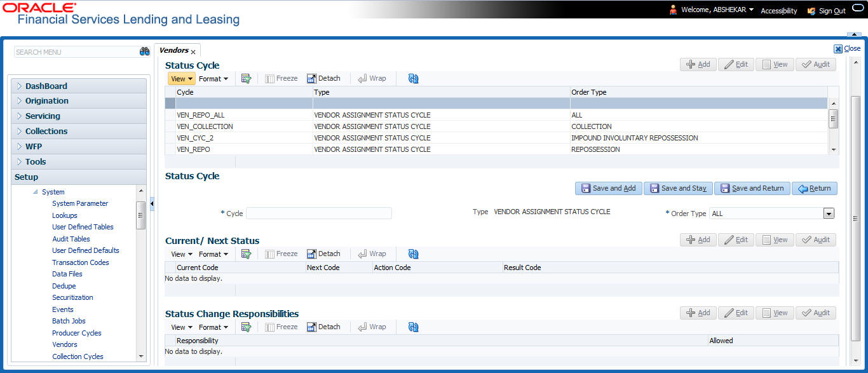Open Vendors in the Setup tree

pyautogui.click(x=65, y=344)
